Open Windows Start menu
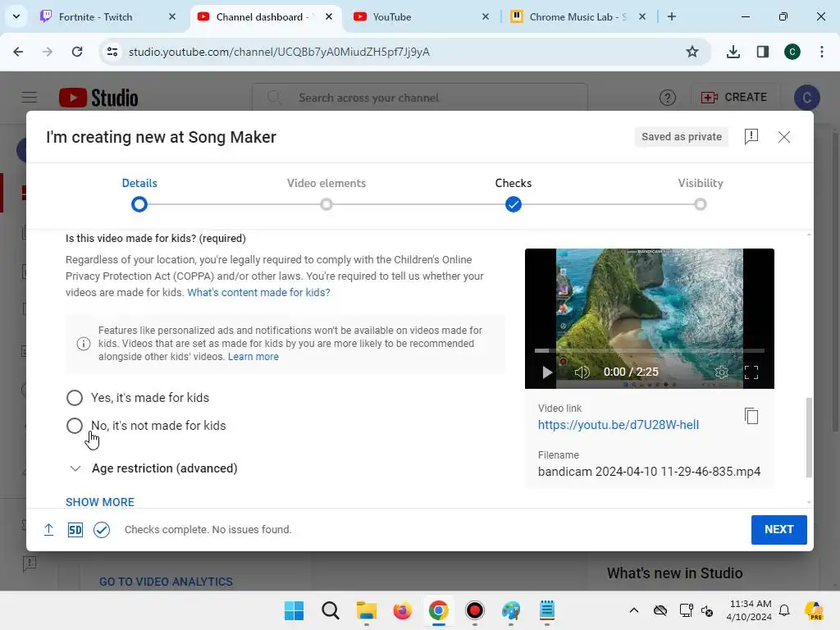 294,610
